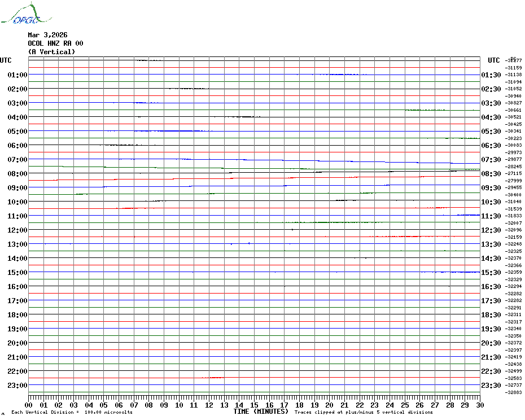Select the offset value -29455
Image resolution: width=525 pixels, height=420 pixels.
click(x=514, y=187)
